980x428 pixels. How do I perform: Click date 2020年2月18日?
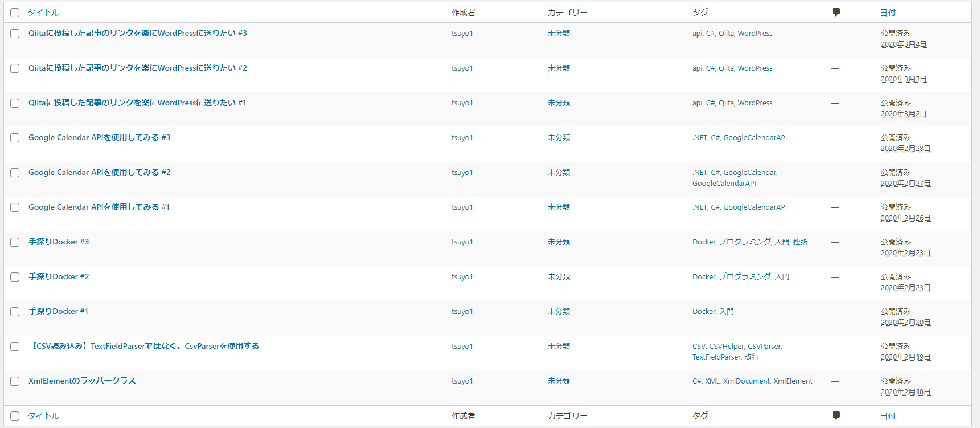coord(906,392)
